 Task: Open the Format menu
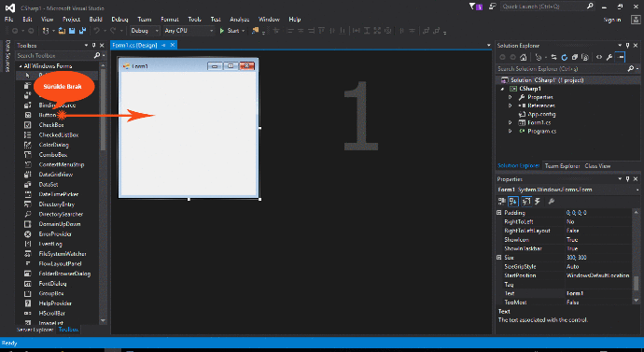170,20
